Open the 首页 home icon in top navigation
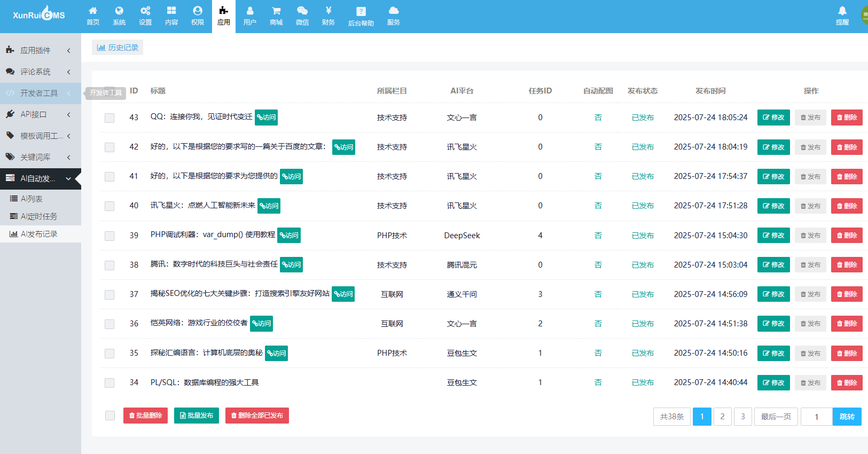Image resolution: width=868 pixels, height=454 pixels. coord(93,16)
